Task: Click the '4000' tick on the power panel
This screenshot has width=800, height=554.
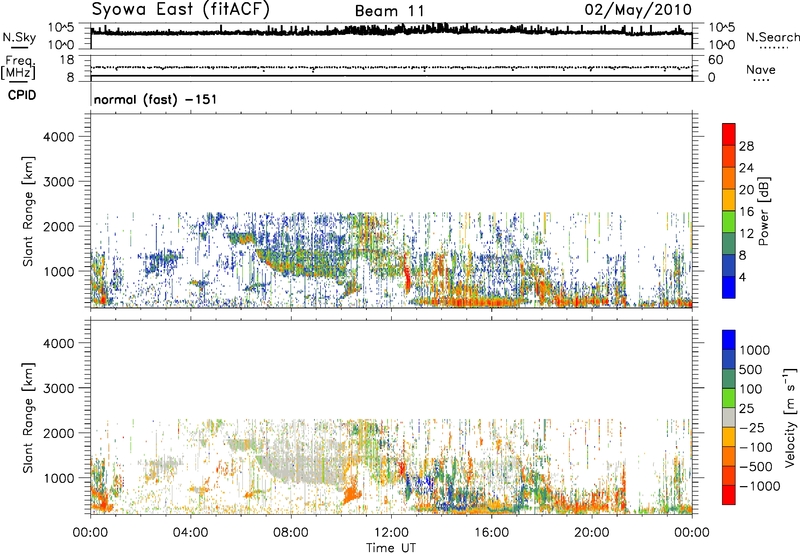Action: [59, 137]
